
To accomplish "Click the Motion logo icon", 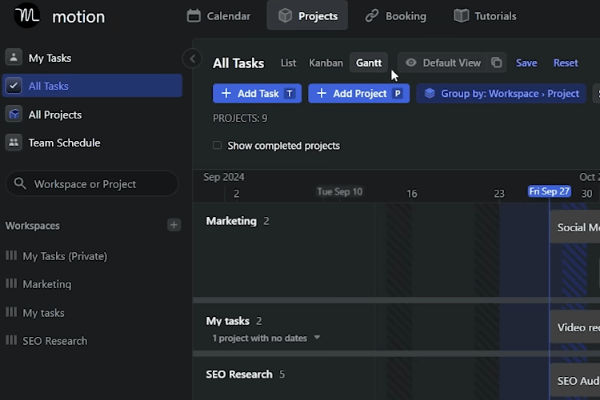I will [28, 15].
